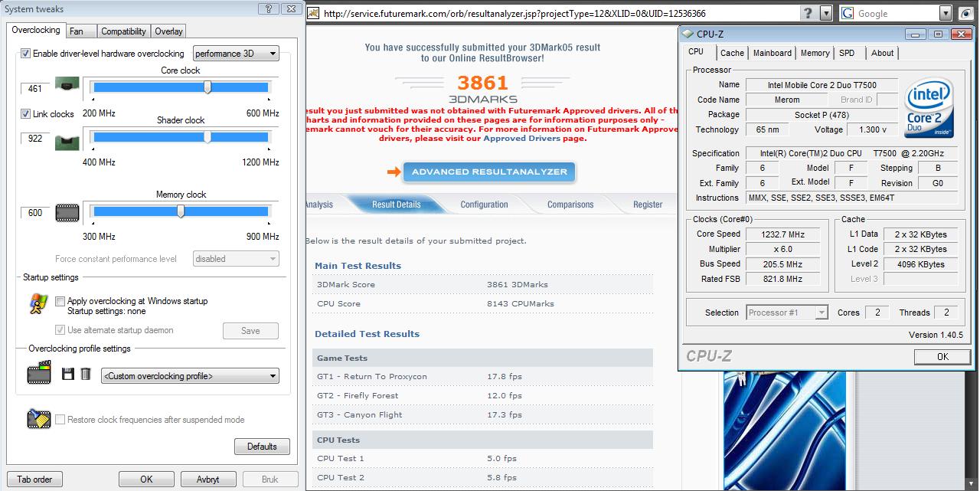The image size is (980, 491).
Task: Click the Approved Drivers link
Action: click(x=521, y=139)
